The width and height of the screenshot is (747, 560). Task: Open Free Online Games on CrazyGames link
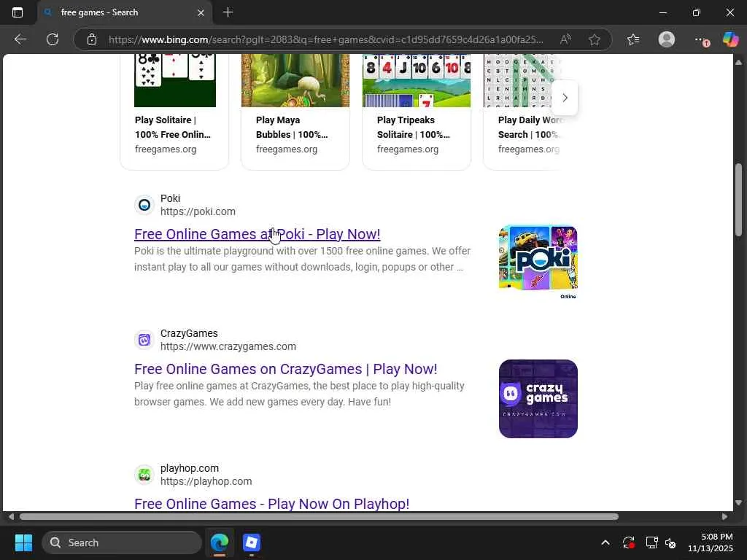pos(286,369)
